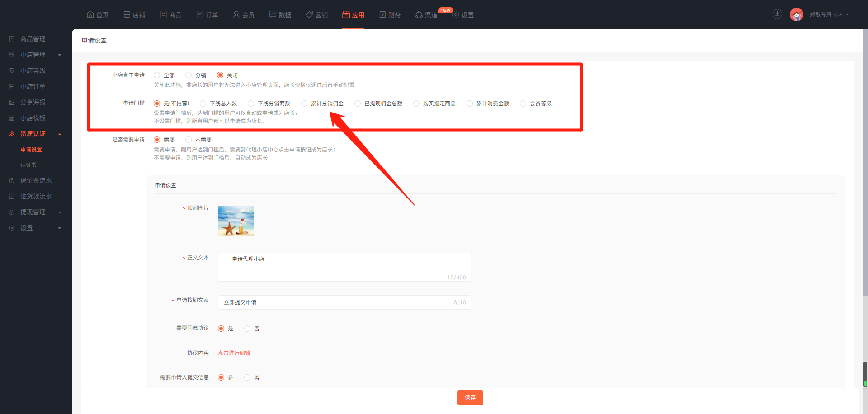Click the 进货款流水 sidebar icon
868x414 pixels.
point(12,197)
